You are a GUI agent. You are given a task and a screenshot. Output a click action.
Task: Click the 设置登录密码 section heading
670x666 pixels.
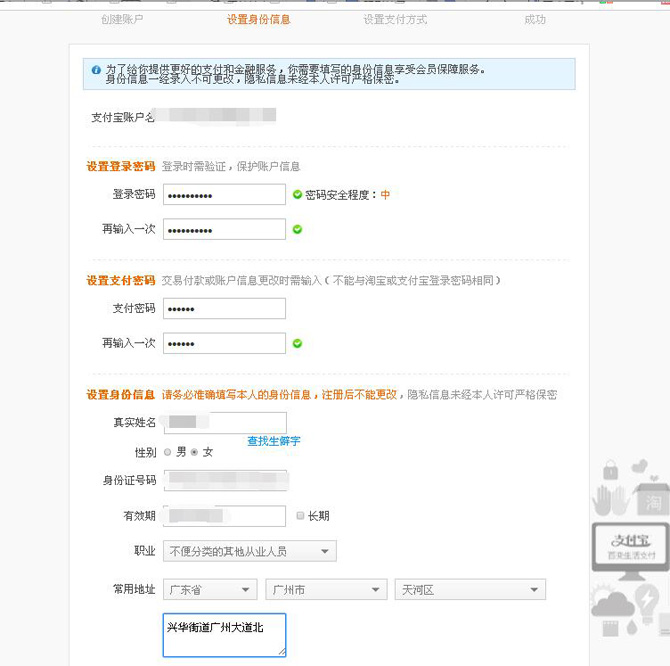point(120,166)
